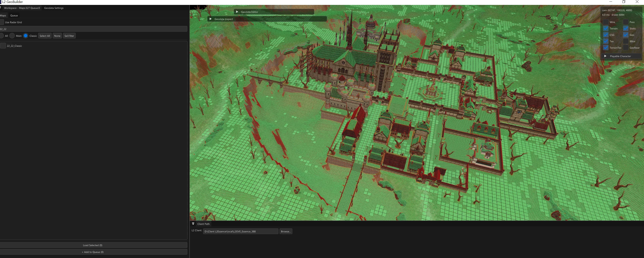Expand the Geodata Inspect panel arrow

[210, 19]
